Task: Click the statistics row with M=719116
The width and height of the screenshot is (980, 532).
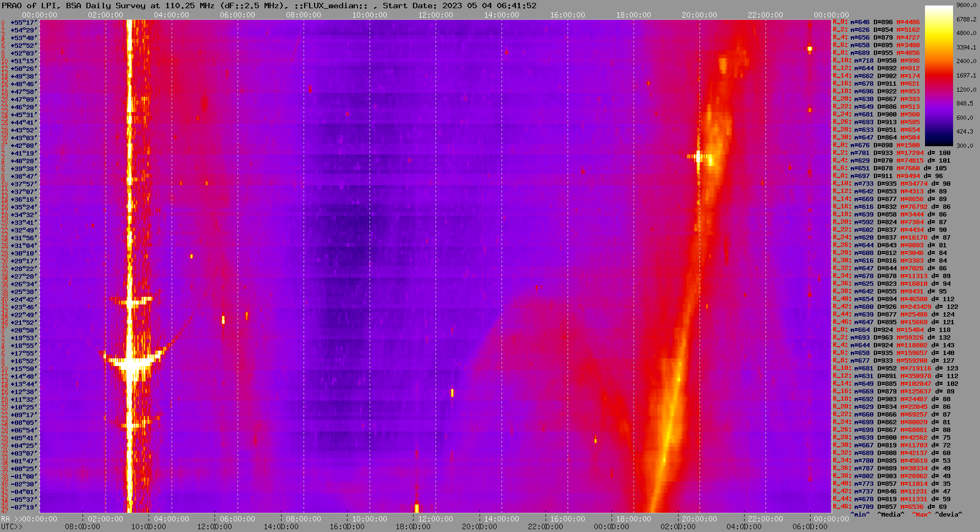Action: click(895, 369)
